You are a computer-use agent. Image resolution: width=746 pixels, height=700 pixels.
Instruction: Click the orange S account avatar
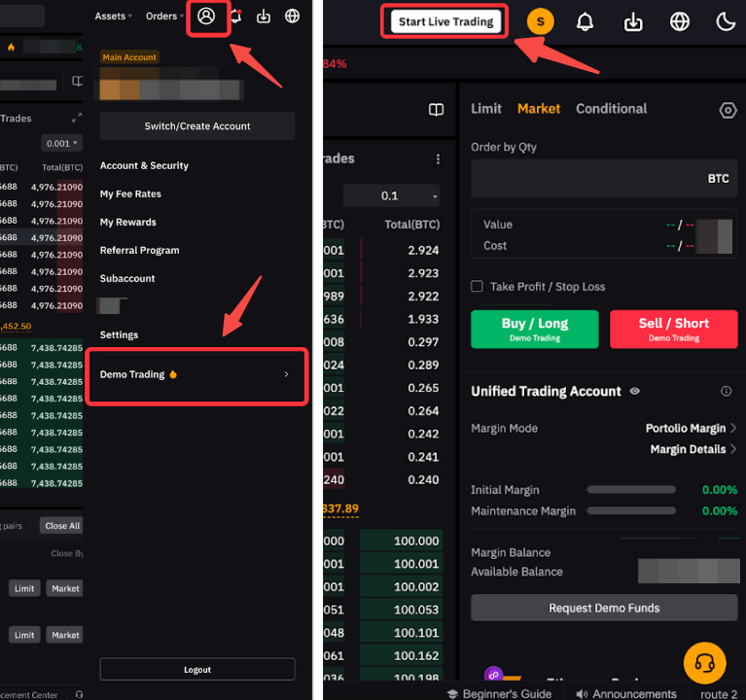pos(541,21)
